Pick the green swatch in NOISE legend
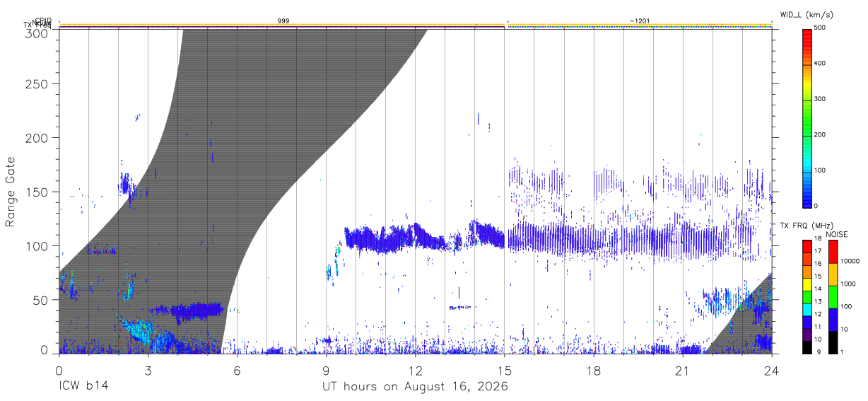Viewport: 868px width, 401px height. pos(833,297)
